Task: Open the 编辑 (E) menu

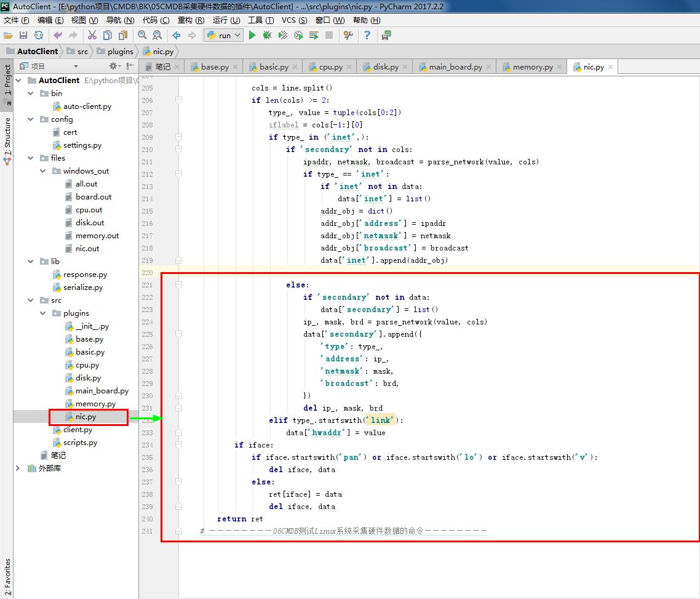Action: pos(50,20)
